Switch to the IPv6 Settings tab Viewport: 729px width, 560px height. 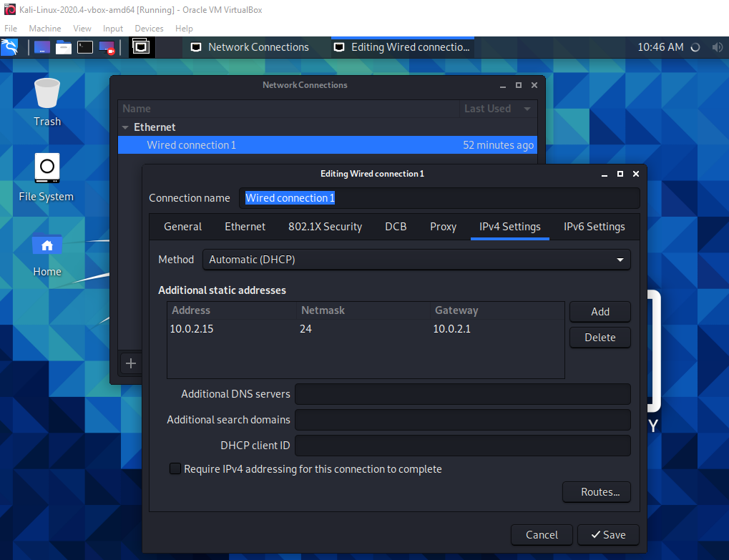594,227
